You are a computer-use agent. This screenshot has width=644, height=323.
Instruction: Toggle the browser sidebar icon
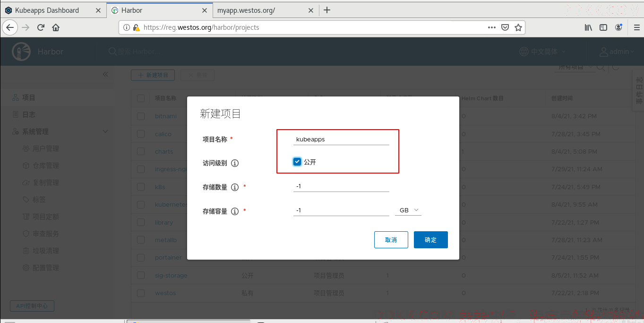point(603,27)
